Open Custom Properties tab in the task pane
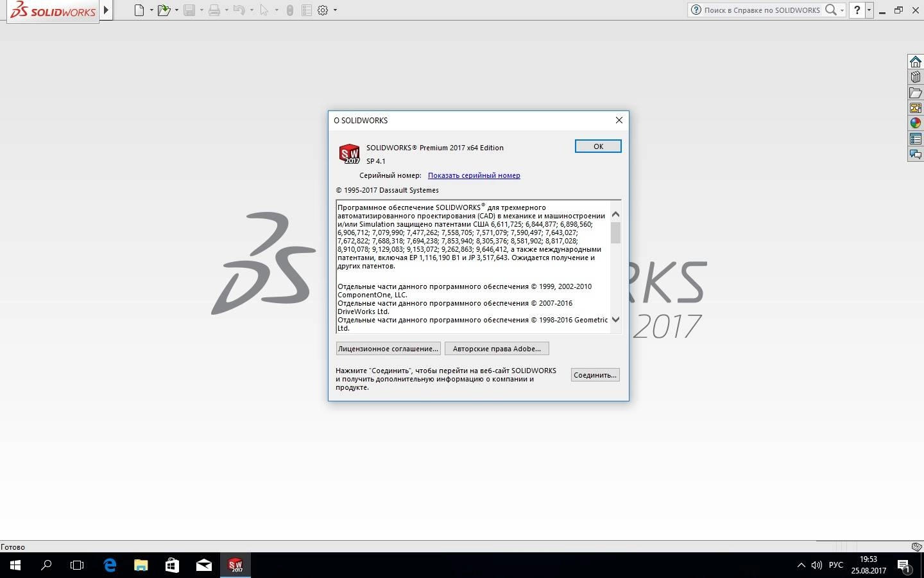Image resolution: width=924 pixels, height=578 pixels. 916,139
